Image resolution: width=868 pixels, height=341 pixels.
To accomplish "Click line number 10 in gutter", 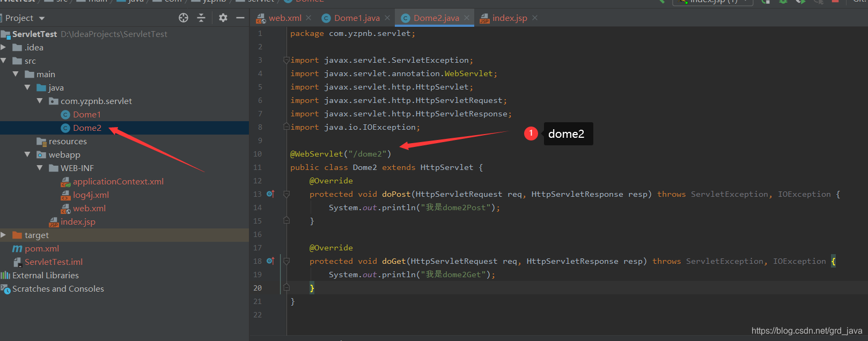I will point(258,154).
